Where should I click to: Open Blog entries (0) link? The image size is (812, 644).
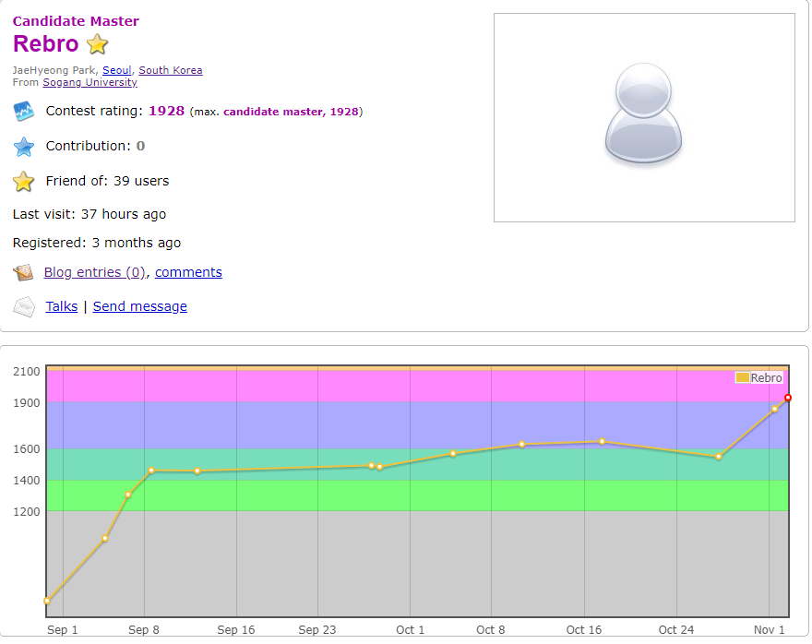94,272
